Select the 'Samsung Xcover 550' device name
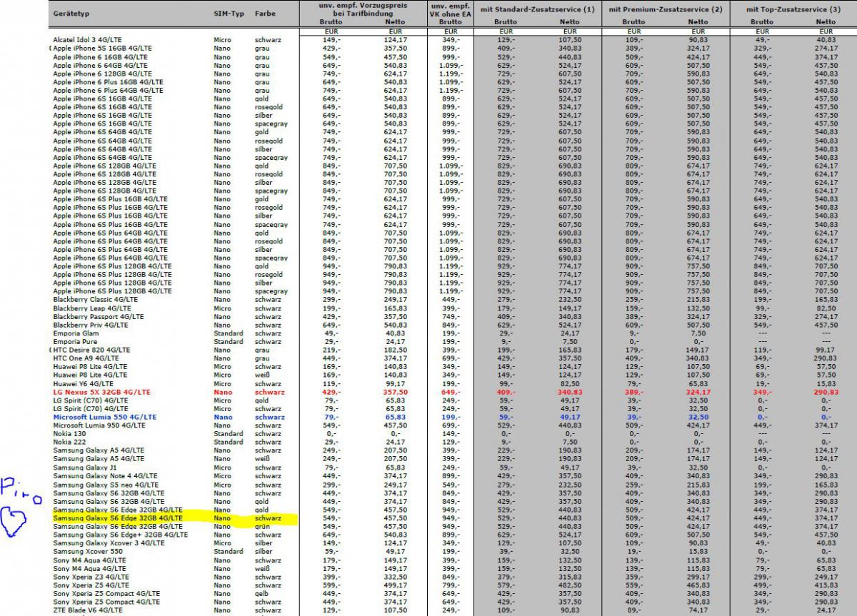Viewport: 857px width, 616px height. pyautogui.click(x=87, y=552)
